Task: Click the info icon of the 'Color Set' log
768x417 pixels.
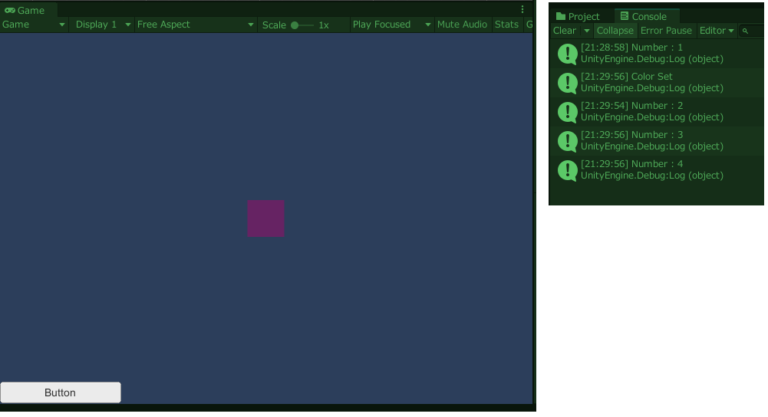Action: pos(568,83)
